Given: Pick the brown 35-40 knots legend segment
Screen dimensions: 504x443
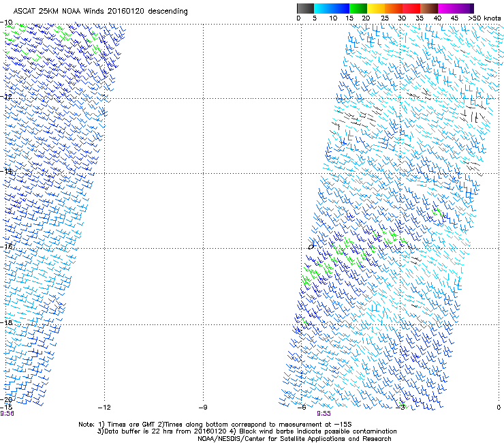Looking at the screenshot, I should (x=429, y=8).
